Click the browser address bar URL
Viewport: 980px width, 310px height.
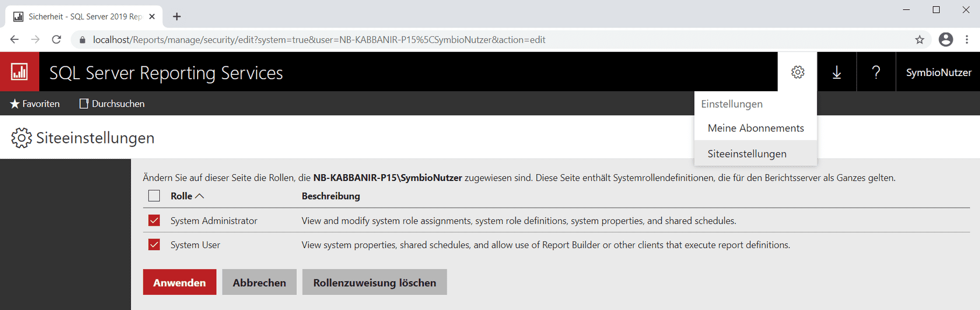[x=319, y=40]
